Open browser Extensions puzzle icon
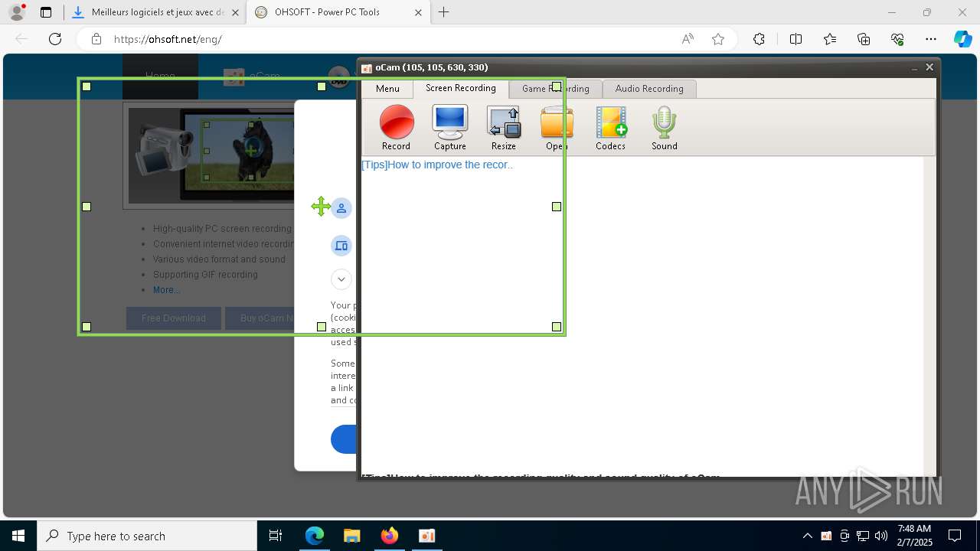Viewport: 980px width, 551px height. pyautogui.click(x=759, y=39)
